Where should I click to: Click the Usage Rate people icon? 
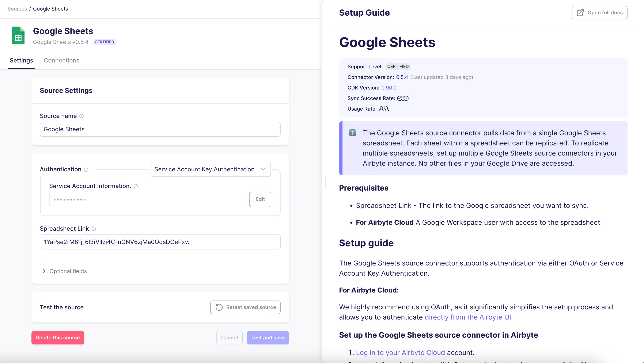pyautogui.click(x=384, y=109)
